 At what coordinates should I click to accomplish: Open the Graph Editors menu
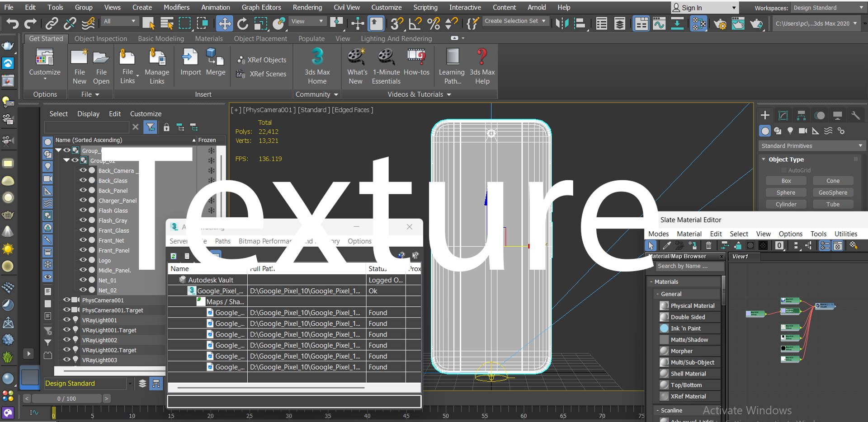pos(261,7)
